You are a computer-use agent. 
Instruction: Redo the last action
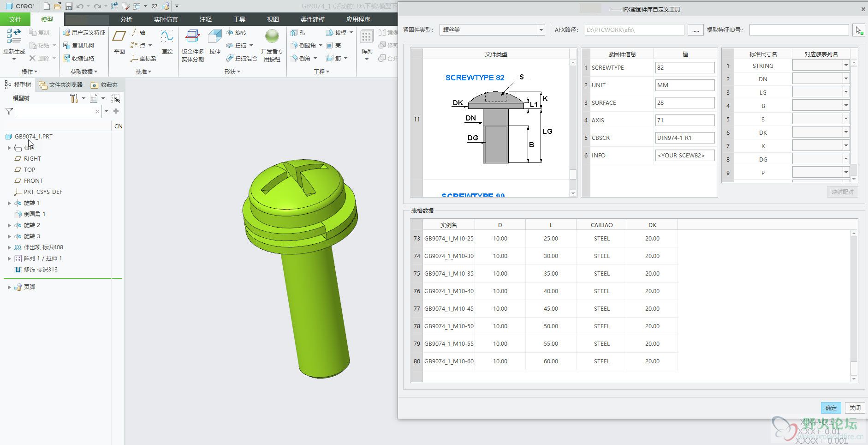click(97, 6)
